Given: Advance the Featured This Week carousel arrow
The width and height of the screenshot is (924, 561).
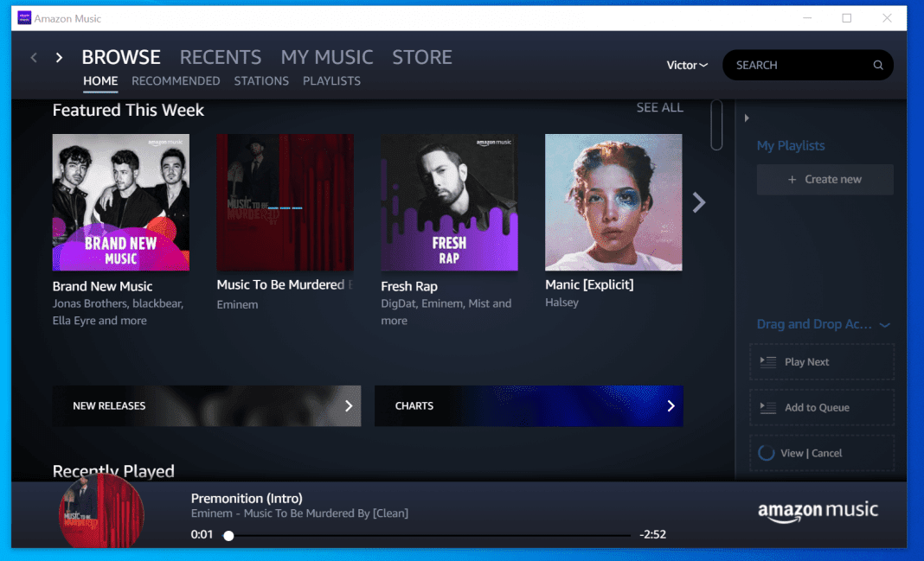Looking at the screenshot, I should click(x=698, y=202).
